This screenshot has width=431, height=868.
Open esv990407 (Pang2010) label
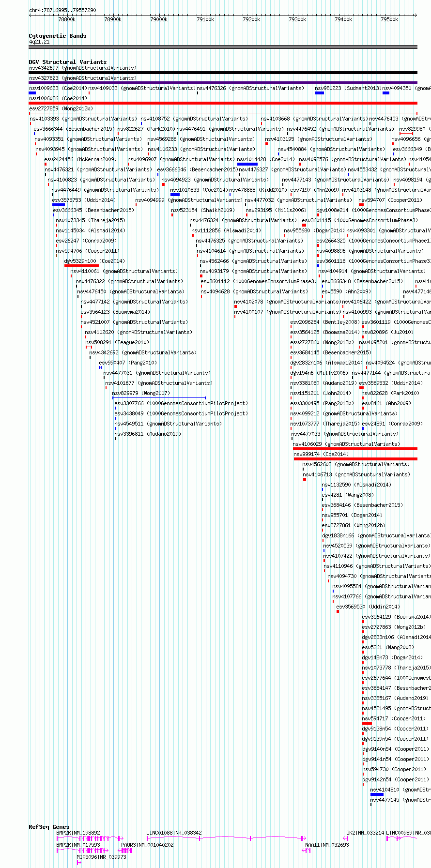[128, 363]
